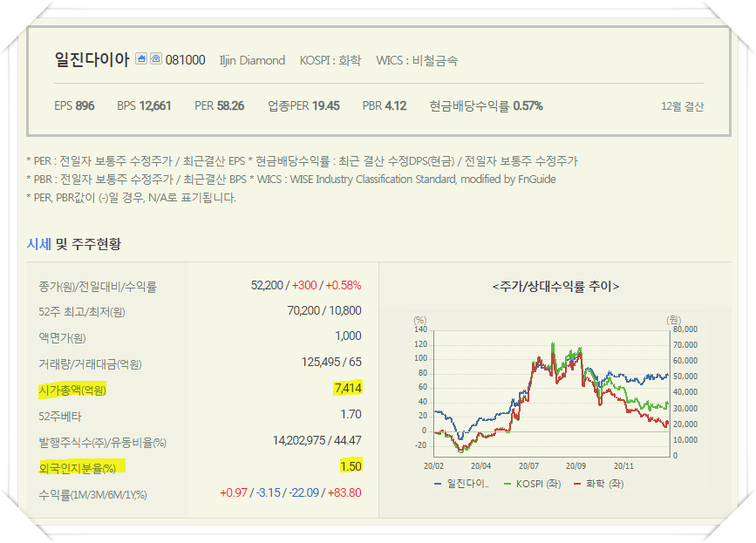Select the stock code 081000

185,60
